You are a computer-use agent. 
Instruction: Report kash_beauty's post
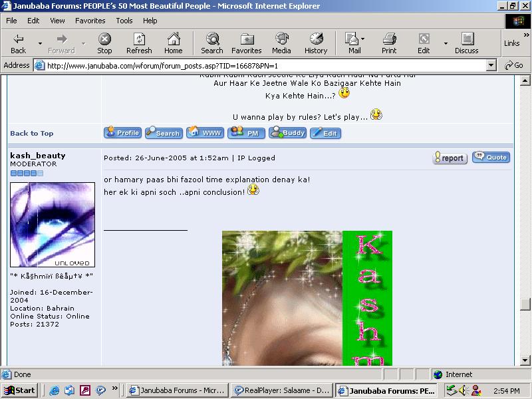tap(450, 158)
